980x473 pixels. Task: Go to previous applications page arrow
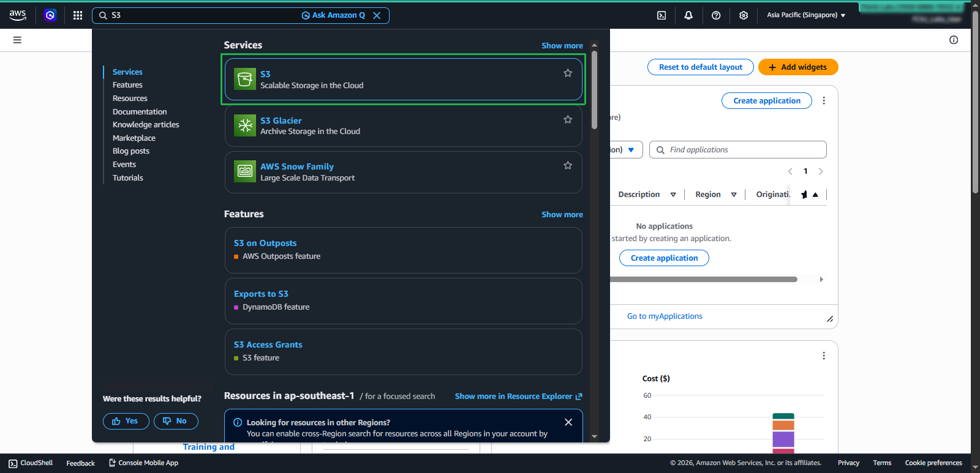[790, 171]
